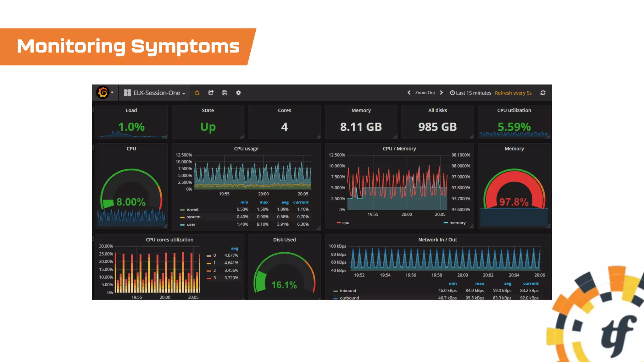Toggle cpu series in CPU / Memory legend

click(346, 223)
